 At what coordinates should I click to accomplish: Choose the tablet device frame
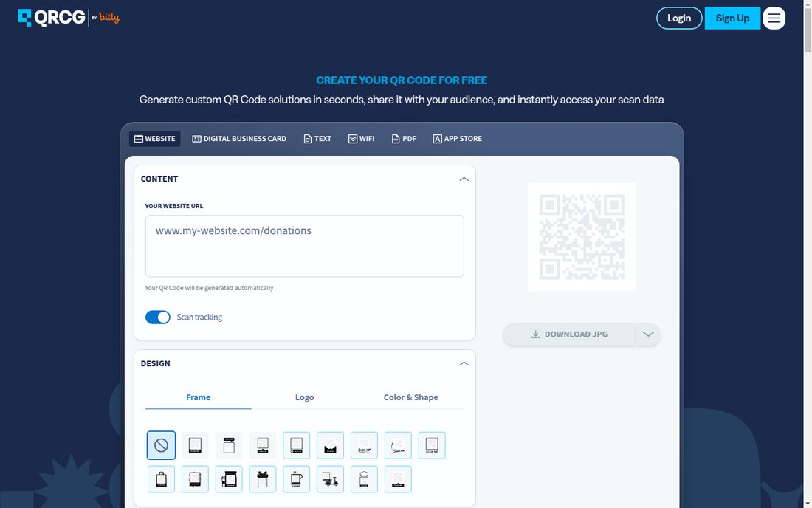(195, 479)
